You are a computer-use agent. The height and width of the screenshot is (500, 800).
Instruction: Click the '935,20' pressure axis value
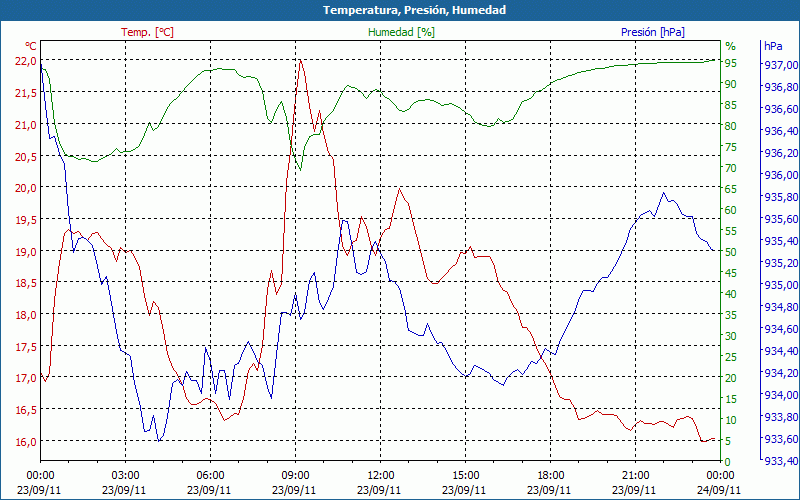[x=781, y=263]
